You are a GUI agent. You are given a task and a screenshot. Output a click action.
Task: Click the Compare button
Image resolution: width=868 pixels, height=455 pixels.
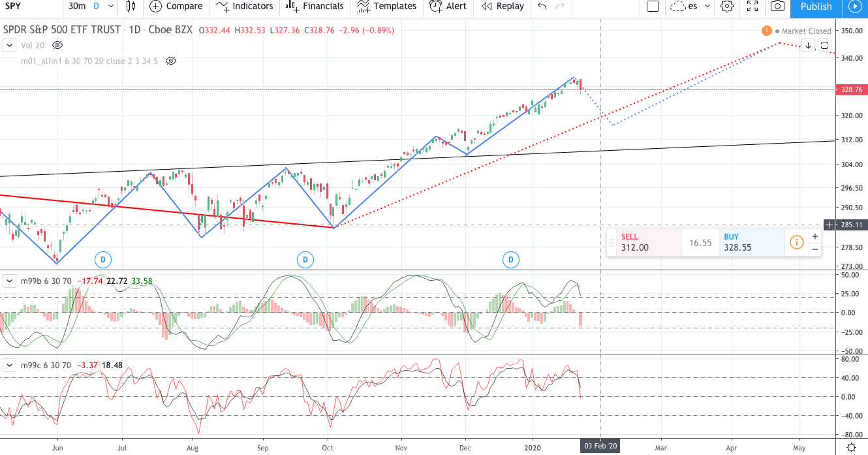coord(176,6)
